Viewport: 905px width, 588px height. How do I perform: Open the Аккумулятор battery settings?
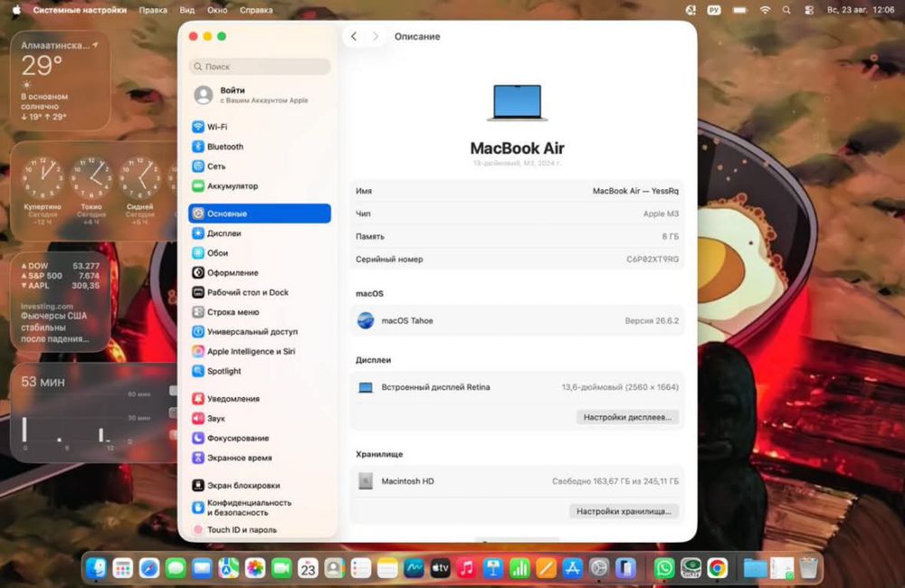point(259,185)
